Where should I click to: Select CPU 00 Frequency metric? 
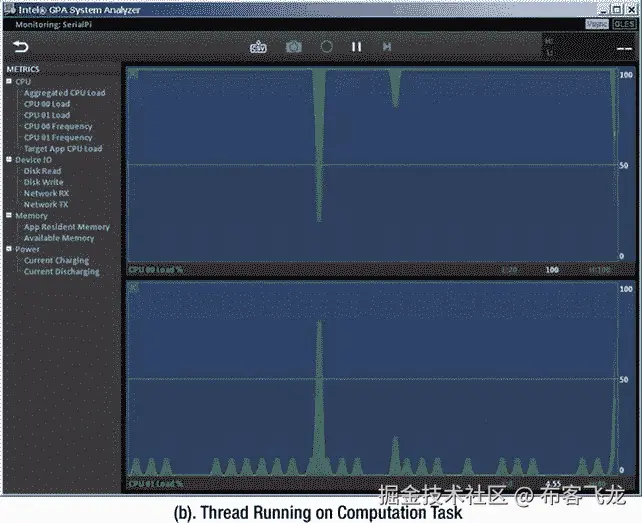point(58,127)
